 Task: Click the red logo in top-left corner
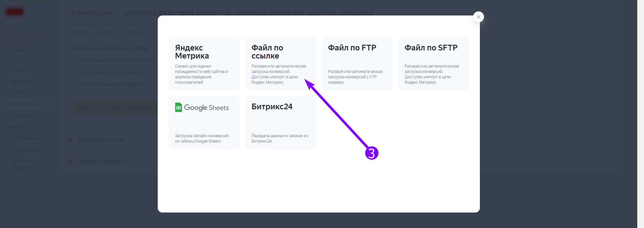[14, 12]
